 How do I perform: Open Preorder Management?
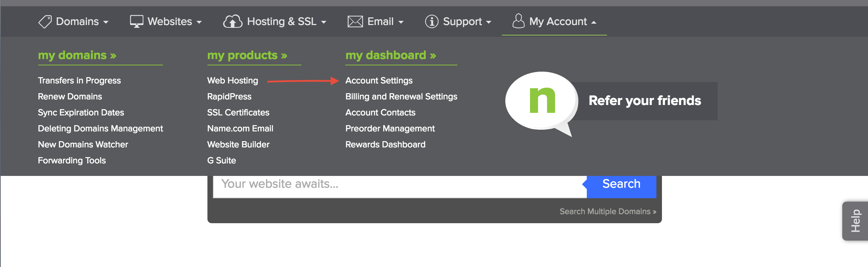[x=390, y=129]
